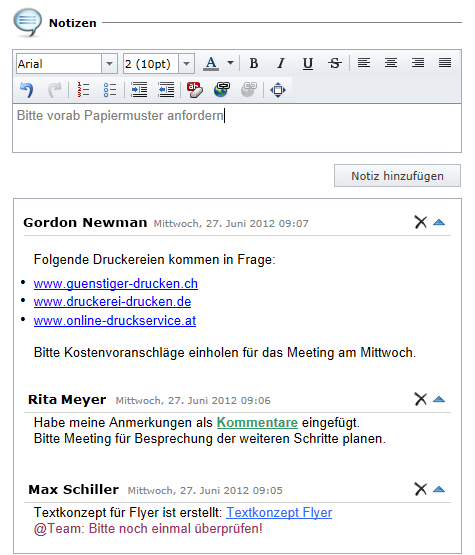The image size is (475, 555).
Task: Center-align the text
Action: [391, 63]
